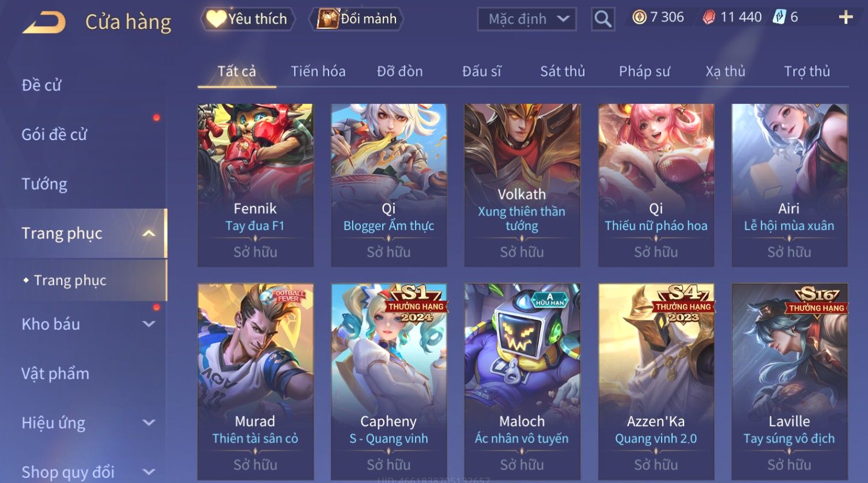This screenshot has height=483, width=868.
Task: Add currency with the plus icon
Action: (x=846, y=17)
